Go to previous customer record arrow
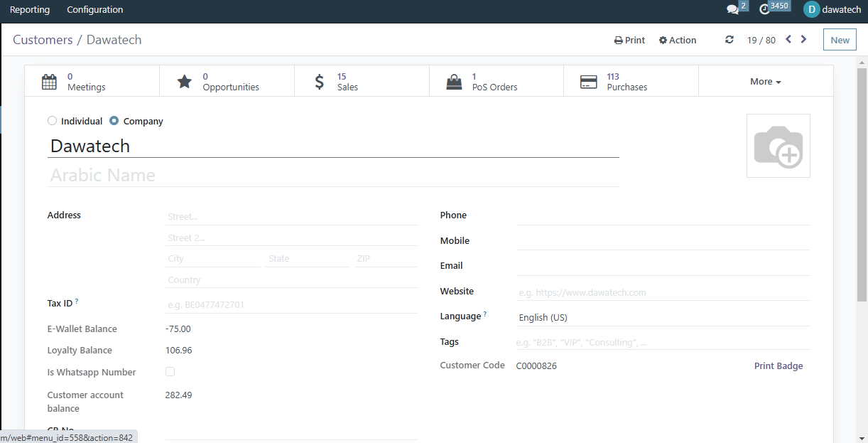 tap(788, 40)
